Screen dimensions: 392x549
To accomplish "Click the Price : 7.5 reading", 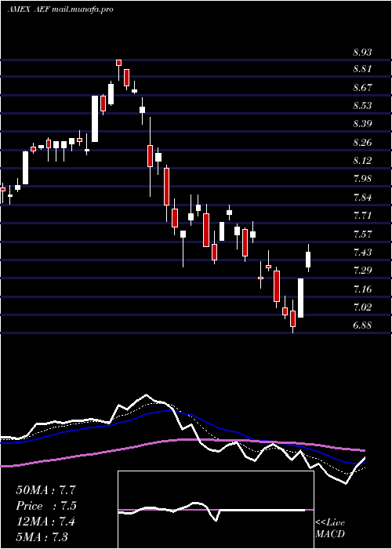I will click(x=45, y=506).
